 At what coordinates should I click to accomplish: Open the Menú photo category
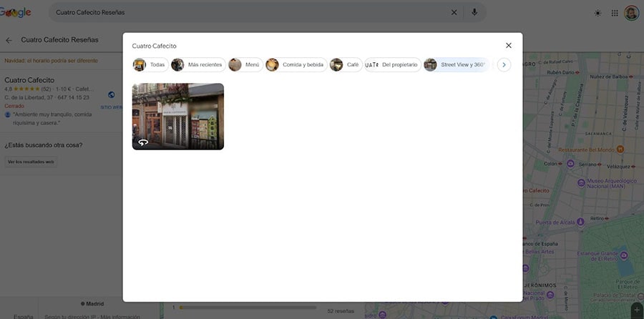pyautogui.click(x=245, y=65)
